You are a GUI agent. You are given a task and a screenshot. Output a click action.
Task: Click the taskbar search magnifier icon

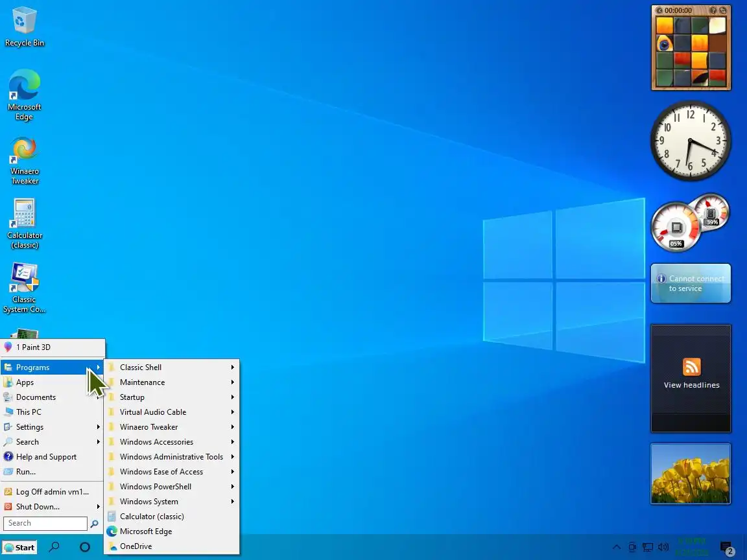(x=54, y=546)
